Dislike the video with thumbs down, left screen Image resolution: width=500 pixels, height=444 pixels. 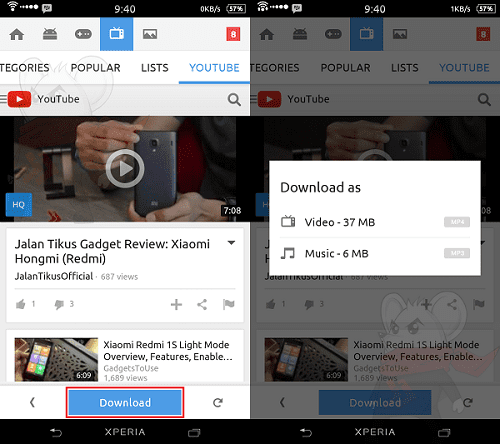[x=59, y=304]
